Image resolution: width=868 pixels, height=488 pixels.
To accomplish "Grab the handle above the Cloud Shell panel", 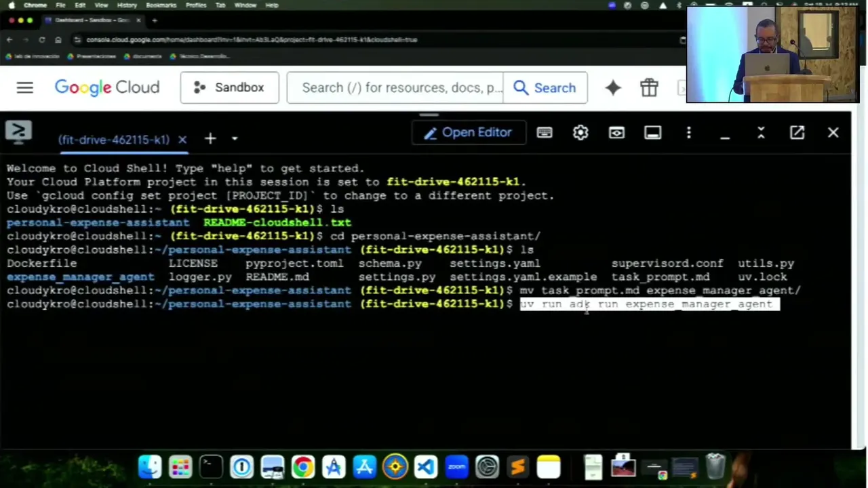I will point(429,115).
